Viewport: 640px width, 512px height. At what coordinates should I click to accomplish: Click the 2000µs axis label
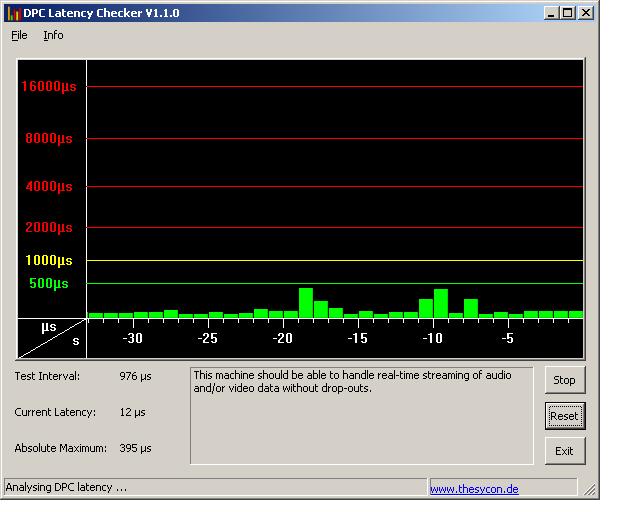(49, 227)
